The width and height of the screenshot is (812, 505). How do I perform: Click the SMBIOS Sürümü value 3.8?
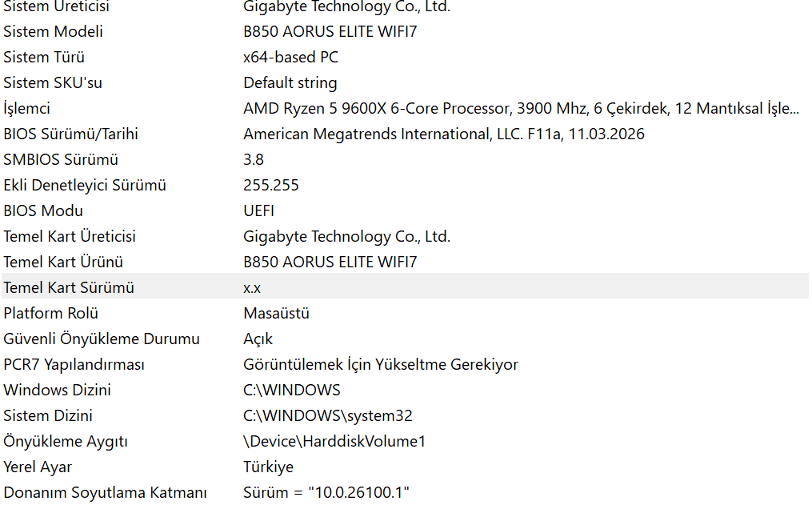click(254, 159)
